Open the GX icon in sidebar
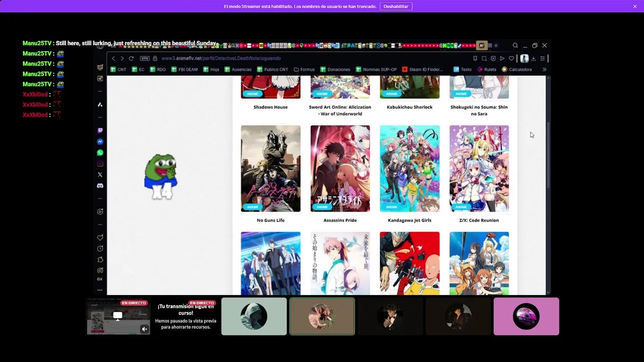 tap(100, 279)
